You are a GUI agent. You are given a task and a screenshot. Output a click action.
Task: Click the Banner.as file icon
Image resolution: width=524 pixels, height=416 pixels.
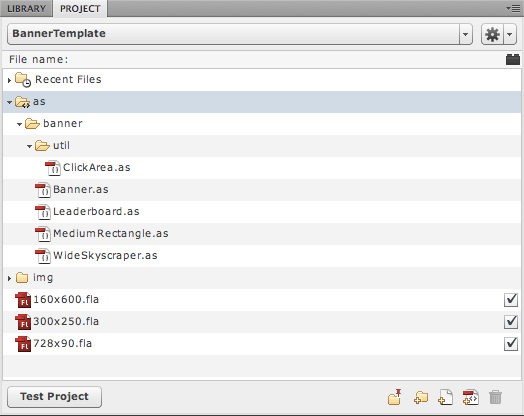[x=43, y=190]
